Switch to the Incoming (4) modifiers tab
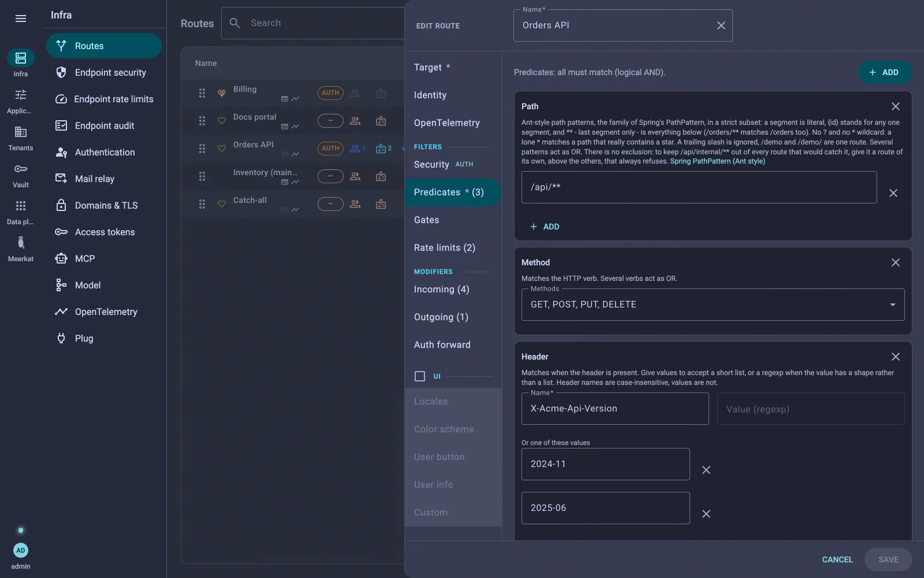Screen dimensions: 924x578 click(x=453, y=290)
